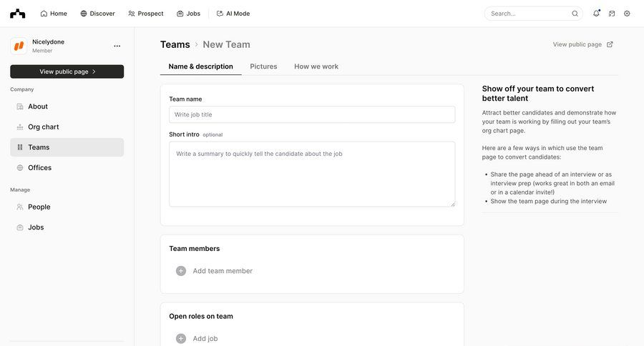The image size is (644, 346).
Task: Switch to the Pictures tab
Action: [x=263, y=66]
